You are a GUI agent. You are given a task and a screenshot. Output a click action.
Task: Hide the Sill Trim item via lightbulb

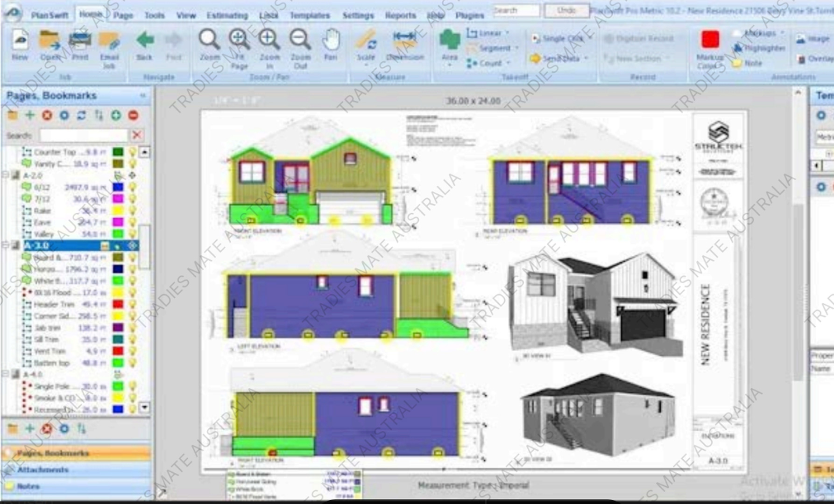pos(133,339)
